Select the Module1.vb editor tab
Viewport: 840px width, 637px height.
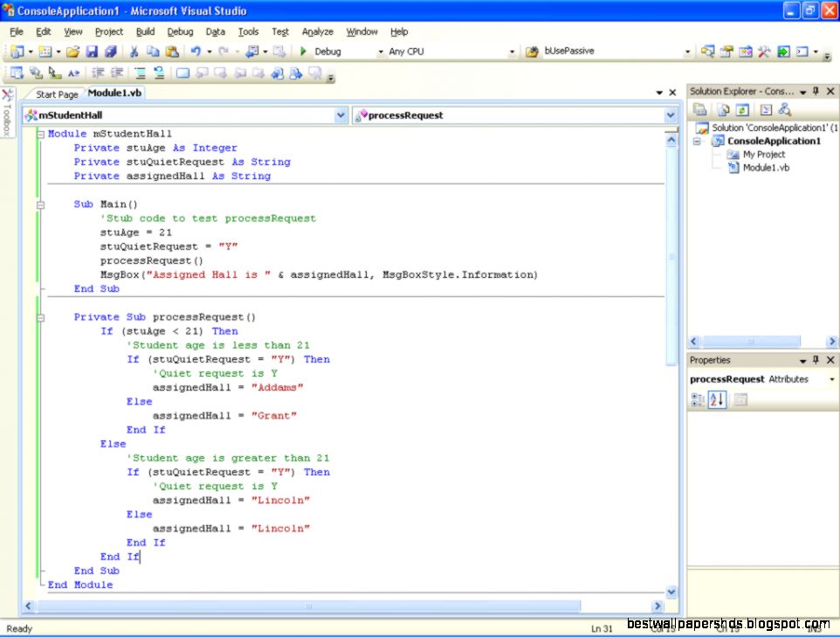coord(114,93)
